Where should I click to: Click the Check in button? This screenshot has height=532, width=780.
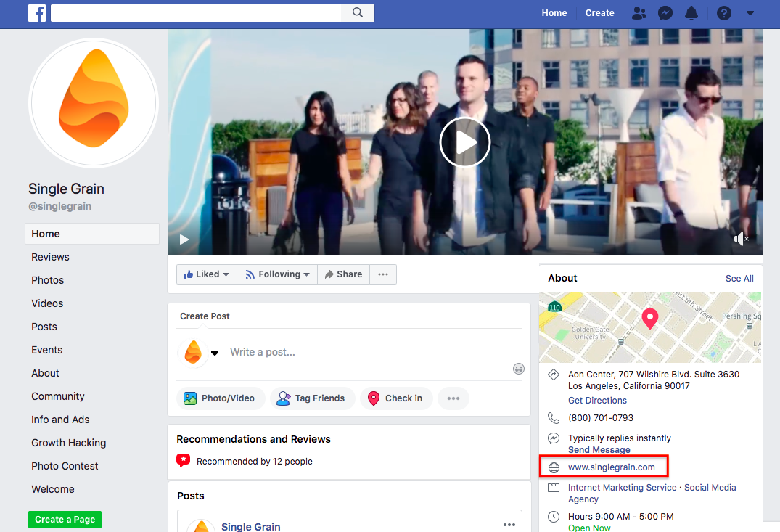pos(396,398)
